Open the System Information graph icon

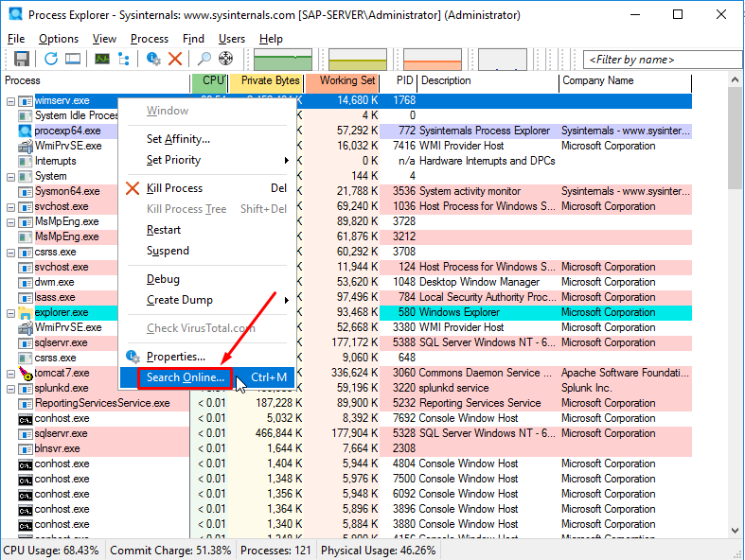pos(102,59)
